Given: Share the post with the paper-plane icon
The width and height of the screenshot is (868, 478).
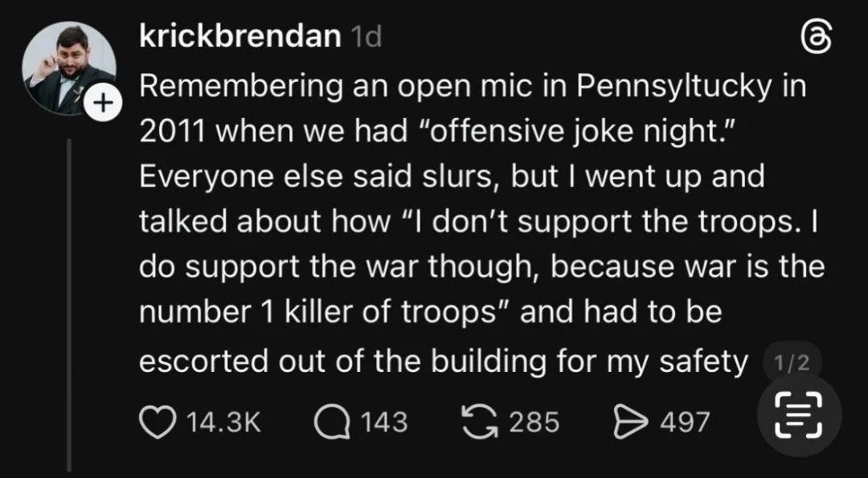Looking at the screenshot, I should click(x=631, y=421).
